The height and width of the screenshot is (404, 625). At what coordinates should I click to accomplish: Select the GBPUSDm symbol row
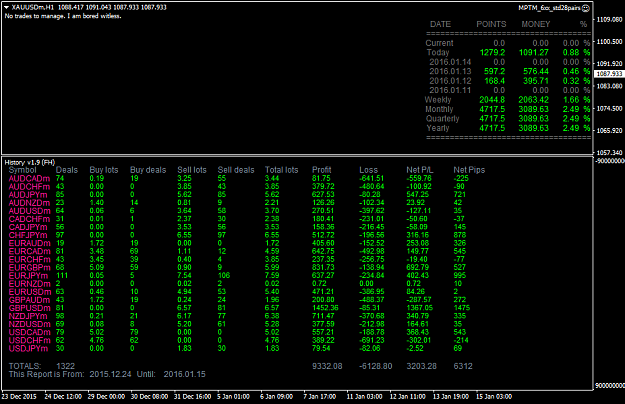(x=239, y=308)
